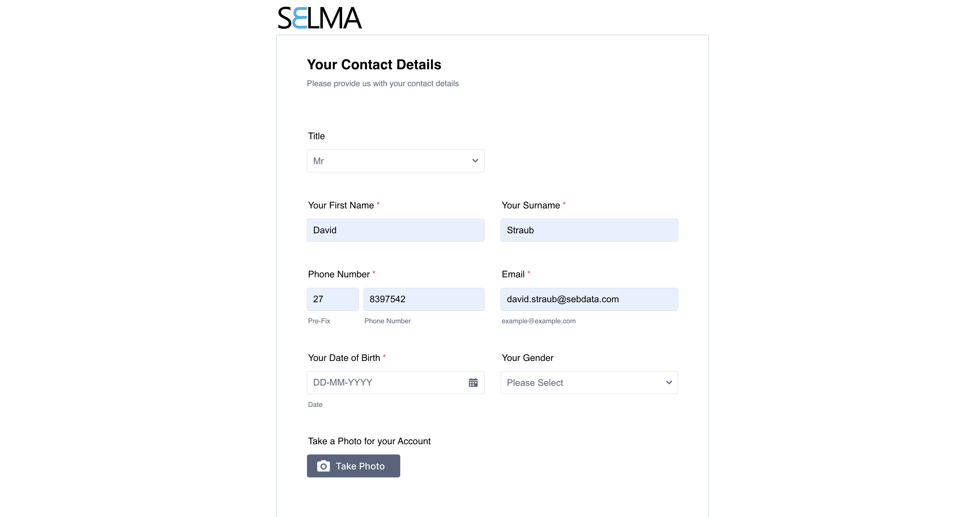Click the Gender dropdown chevron arrow

click(x=669, y=382)
